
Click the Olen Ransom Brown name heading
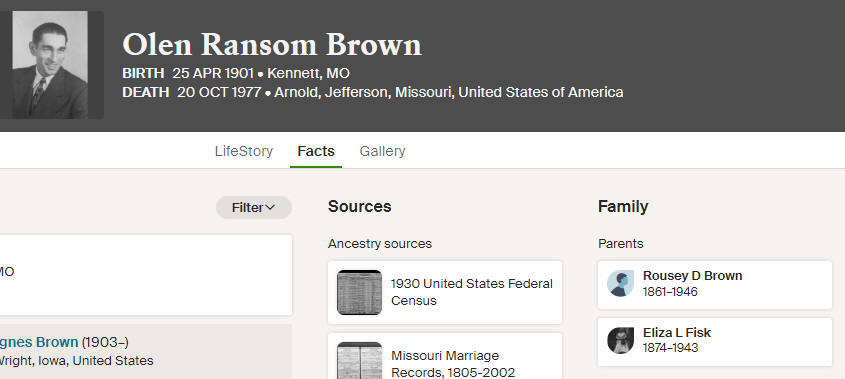[x=272, y=44]
